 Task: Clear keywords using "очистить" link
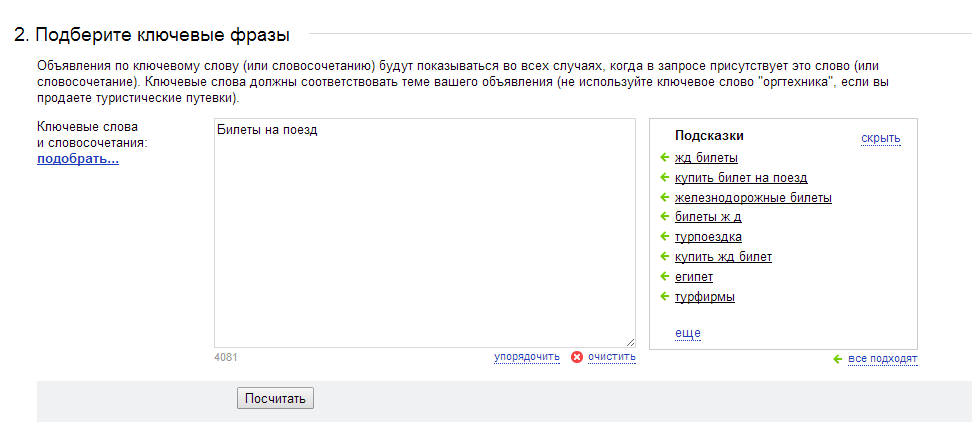(612, 357)
